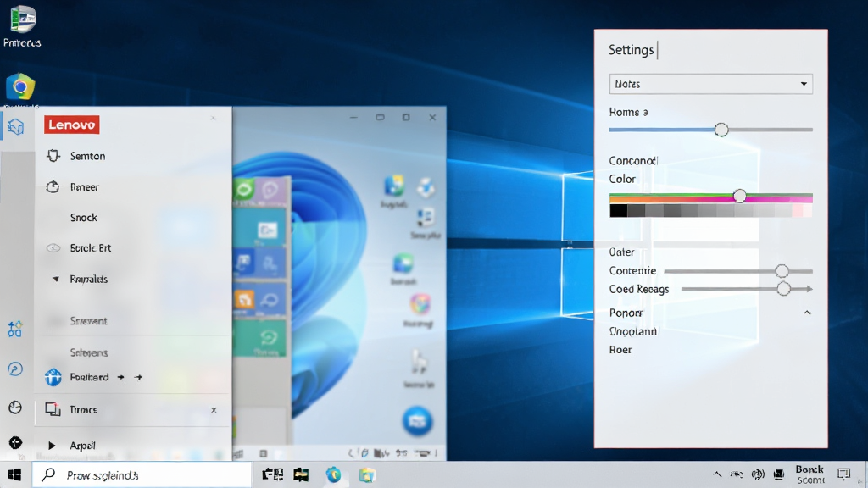Screen dimensions: 868x488
Task: Click the green tile in the middle window
Action: coord(261,339)
